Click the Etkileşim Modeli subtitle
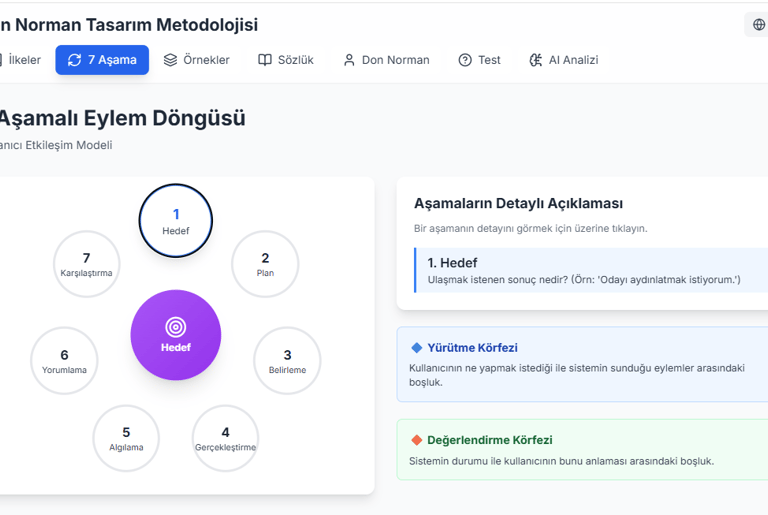Screen dimensions: 768x515 (56, 145)
